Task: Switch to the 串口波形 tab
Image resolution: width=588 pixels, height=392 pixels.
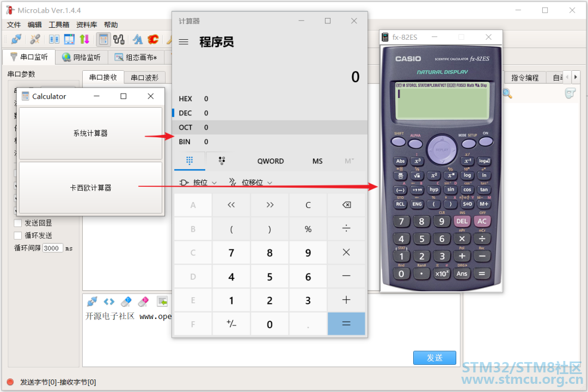Action: pos(144,78)
